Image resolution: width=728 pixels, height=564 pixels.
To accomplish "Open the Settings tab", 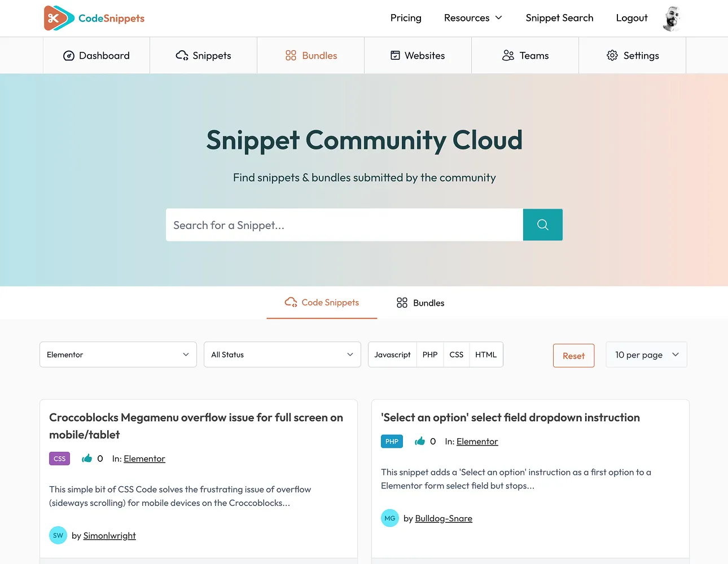I will click(x=633, y=55).
